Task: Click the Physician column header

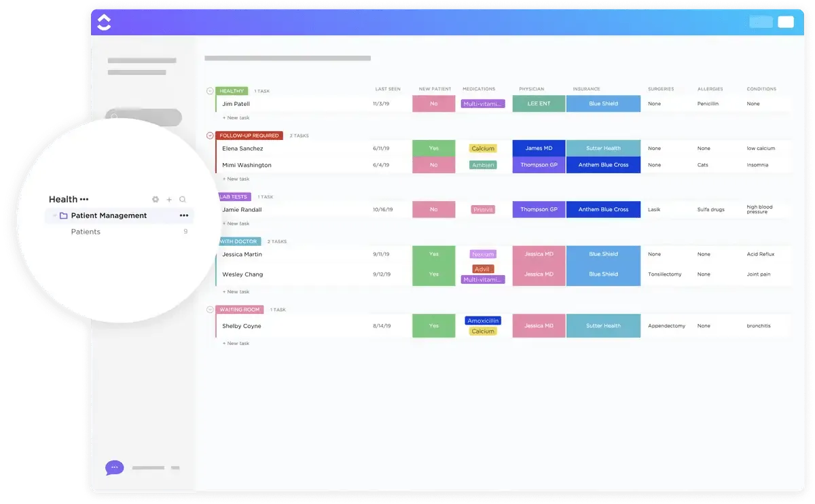Action: point(531,89)
